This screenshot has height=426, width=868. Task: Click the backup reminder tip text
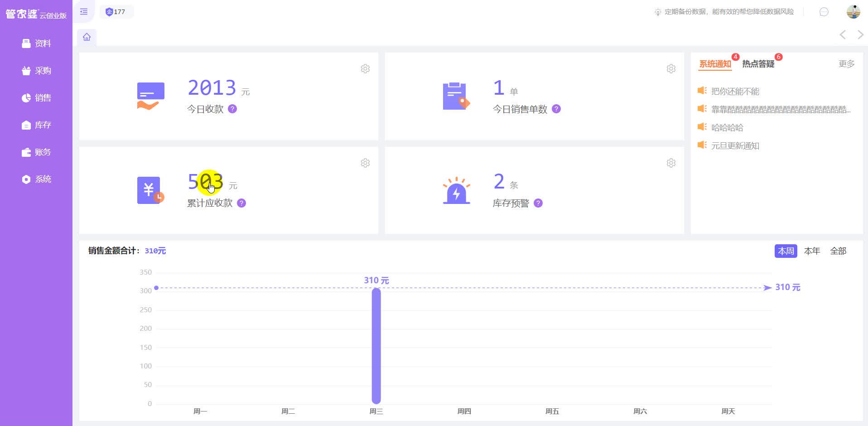coord(729,12)
